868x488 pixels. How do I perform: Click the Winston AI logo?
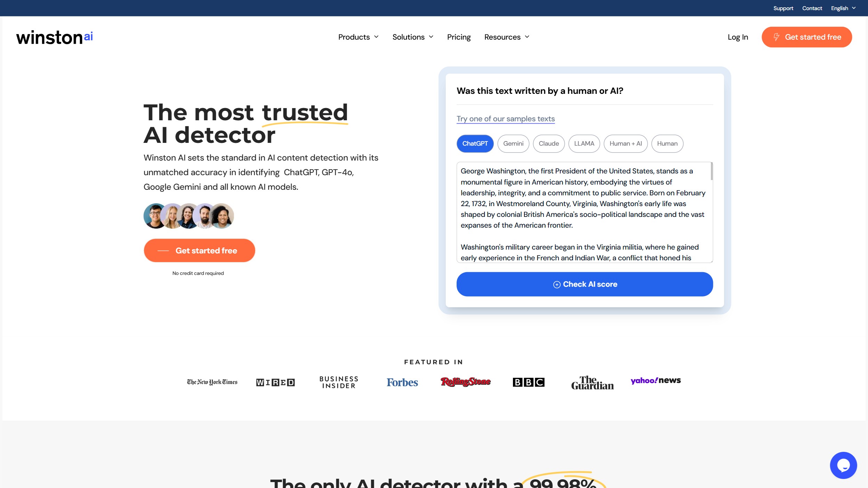click(x=55, y=37)
